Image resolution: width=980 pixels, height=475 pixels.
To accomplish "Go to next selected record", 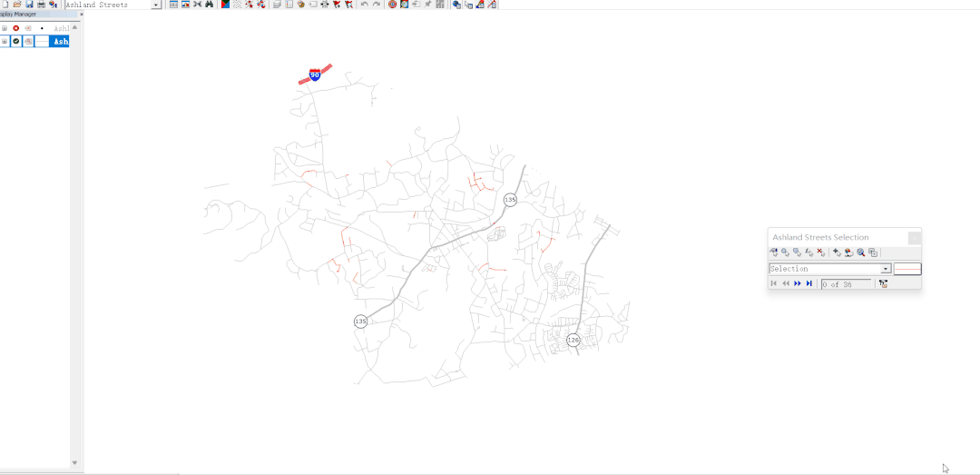I will pos(798,283).
